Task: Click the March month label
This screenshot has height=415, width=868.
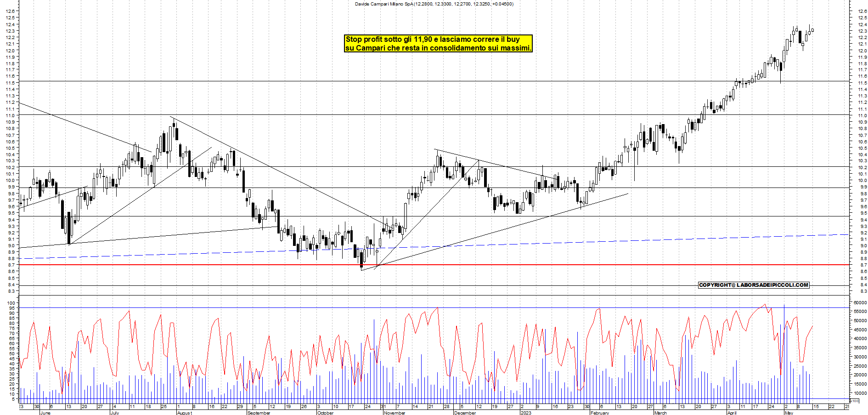Action: 660,413
